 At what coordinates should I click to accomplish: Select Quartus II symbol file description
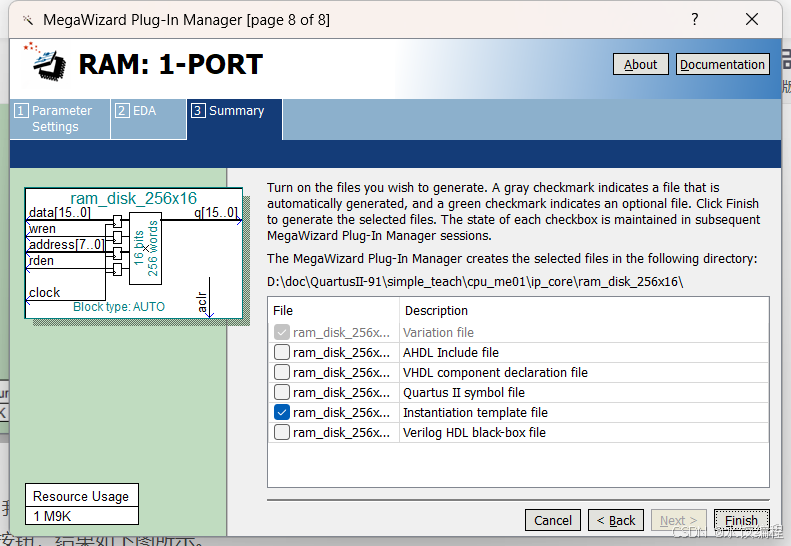click(464, 393)
